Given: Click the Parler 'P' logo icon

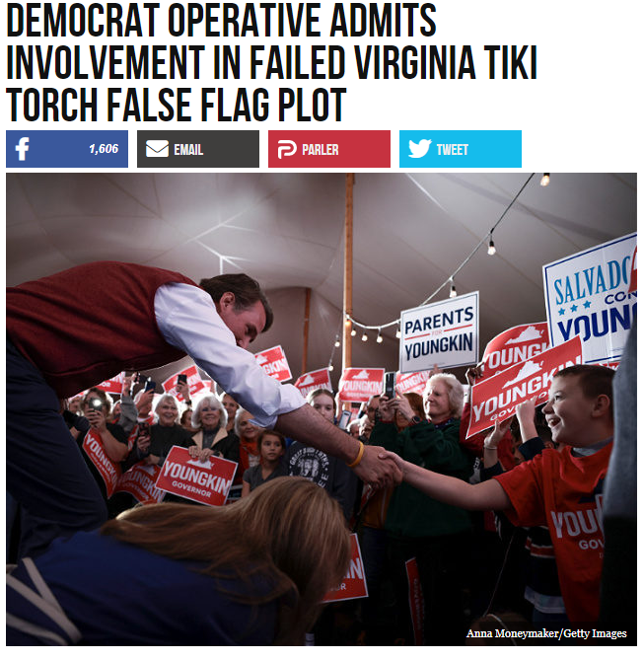Looking at the screenshot, I should pos(287,149).
